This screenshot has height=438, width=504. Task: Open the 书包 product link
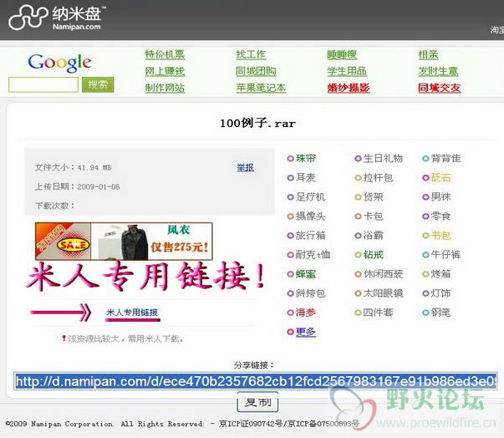click(440, 235)
